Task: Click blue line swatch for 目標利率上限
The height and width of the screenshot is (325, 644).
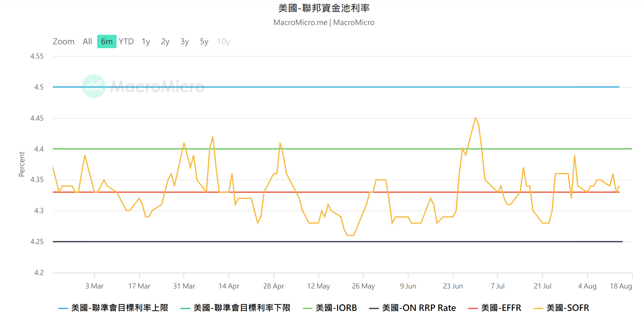Action: click(x=63, y=308)
